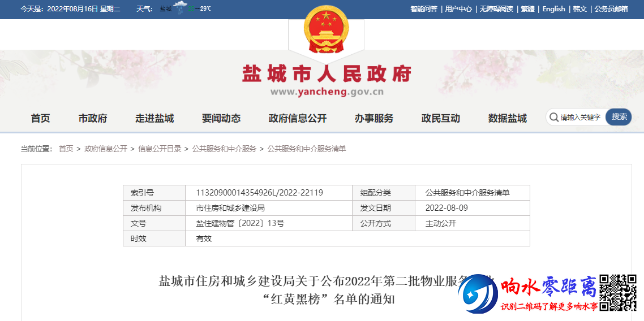This screenshot has width=644, height=321.
Task: Click index number 11320900014354926L/2022-22119
Action: (260, 193)
